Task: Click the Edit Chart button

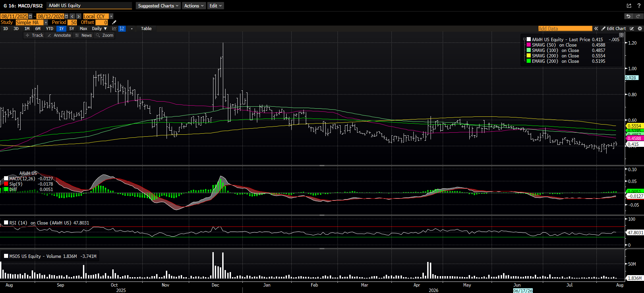Action: pos(614,29)
